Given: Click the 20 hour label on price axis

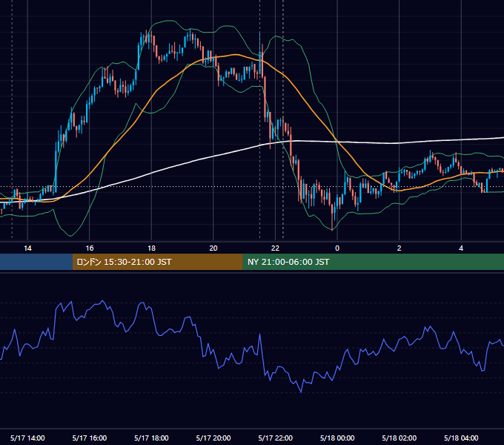Looking at the screenshot, I should (213, 248).
